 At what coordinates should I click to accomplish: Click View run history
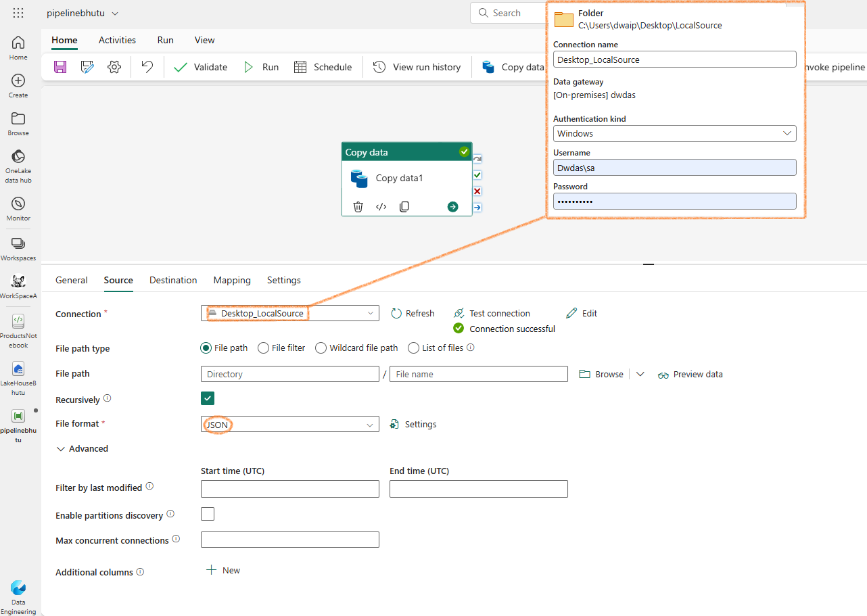tap(417, 67)
